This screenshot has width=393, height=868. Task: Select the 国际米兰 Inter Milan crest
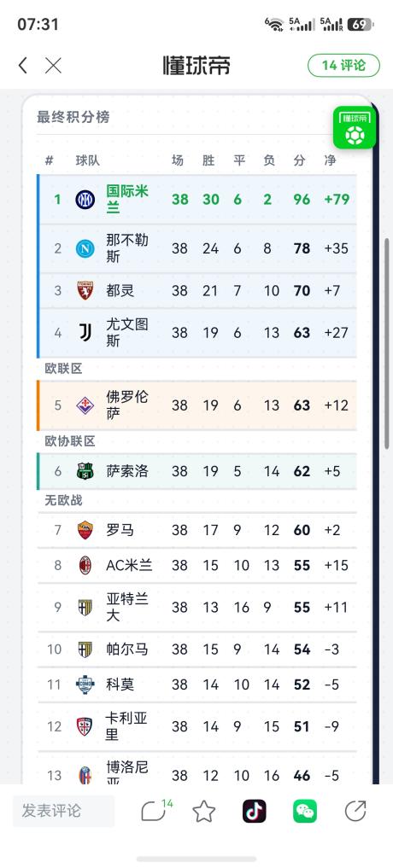click(x=85, y=199)
